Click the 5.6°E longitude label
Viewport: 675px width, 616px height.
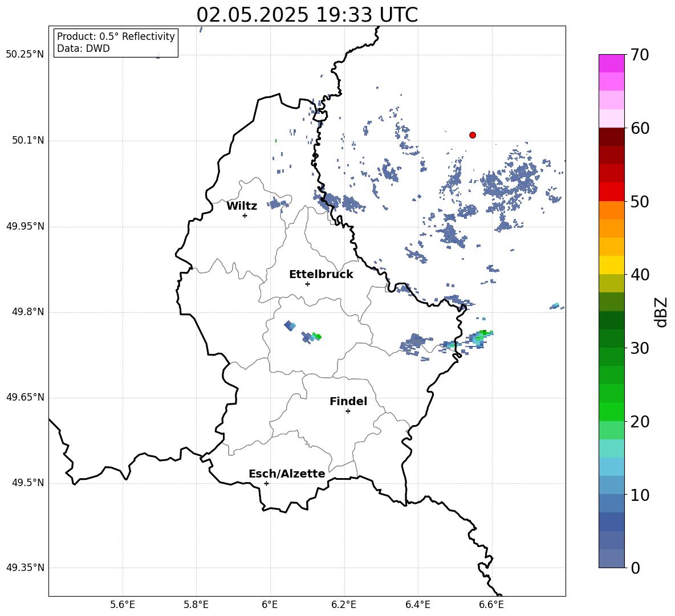click(x=123, y=605)
